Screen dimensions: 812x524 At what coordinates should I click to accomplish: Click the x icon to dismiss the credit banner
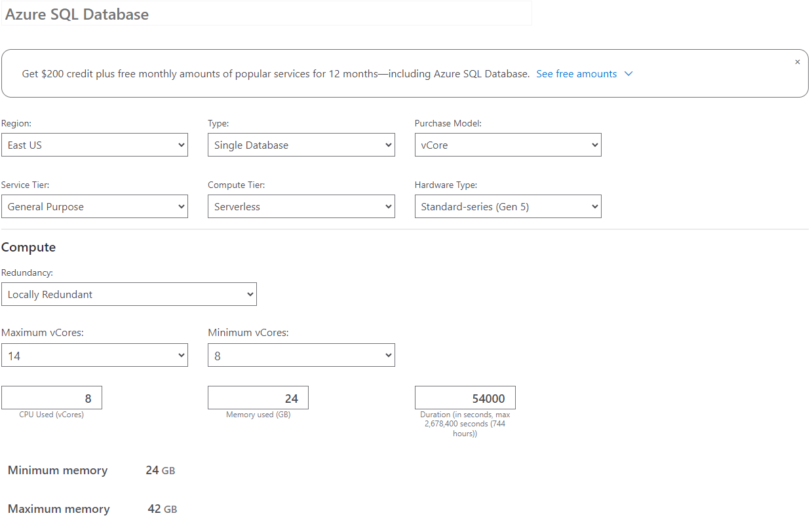pyautogui.click(x=797, y=62)
